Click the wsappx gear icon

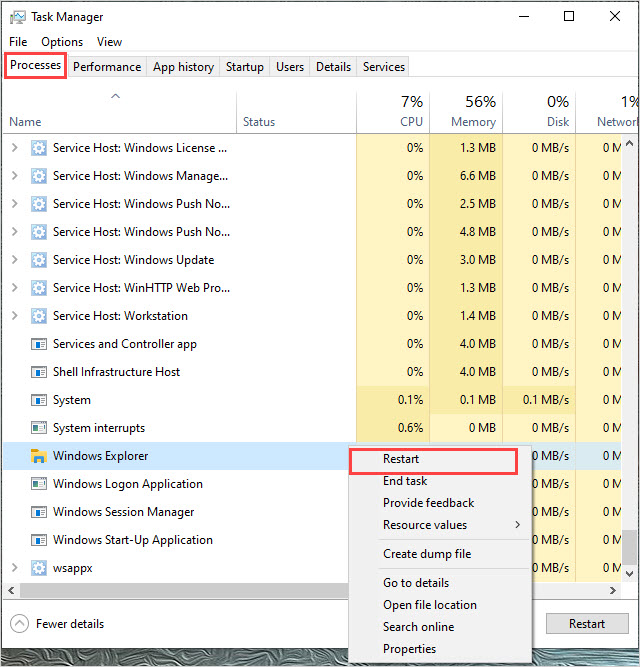pyautogui.click(x=39, y=568)
